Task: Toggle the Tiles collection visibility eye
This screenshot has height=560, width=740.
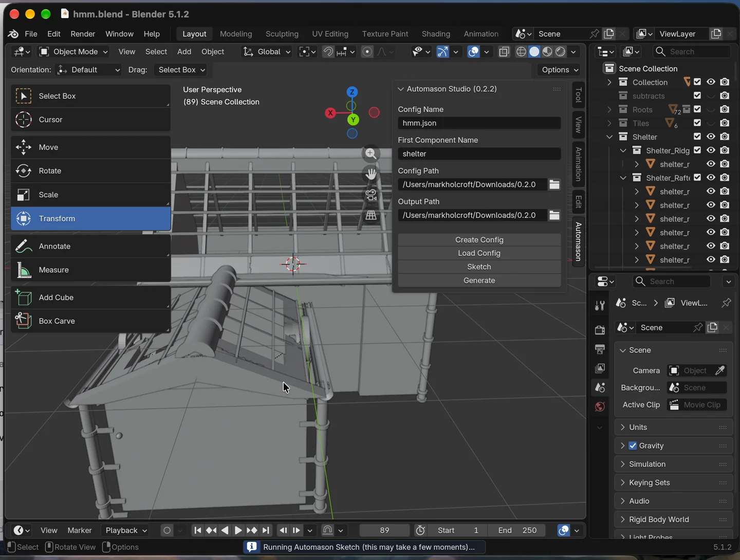Action: pos(711,123)
